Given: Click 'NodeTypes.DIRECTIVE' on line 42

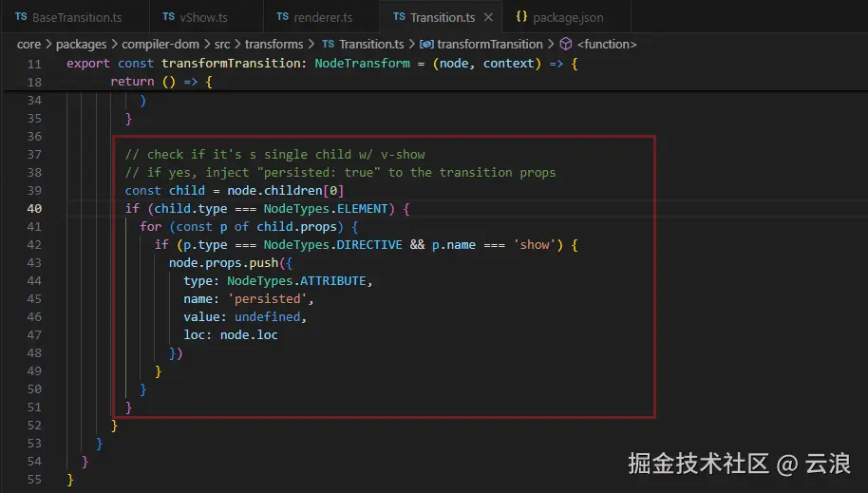Looking at the screenshot, I should pyautogui.click(x=332, y=245).
